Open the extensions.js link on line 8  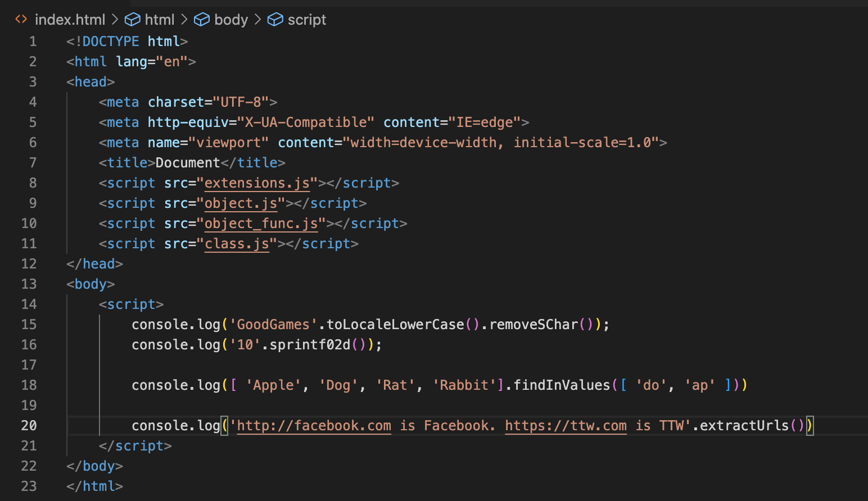coord(257,183)
